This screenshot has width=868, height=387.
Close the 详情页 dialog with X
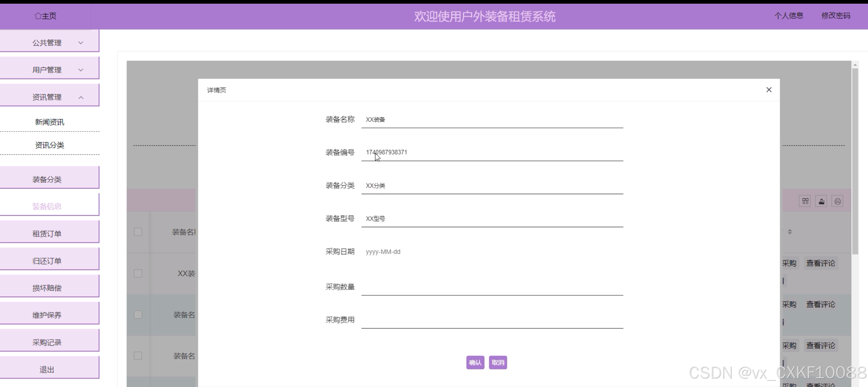pyautogui.click(x=769, y=90)
